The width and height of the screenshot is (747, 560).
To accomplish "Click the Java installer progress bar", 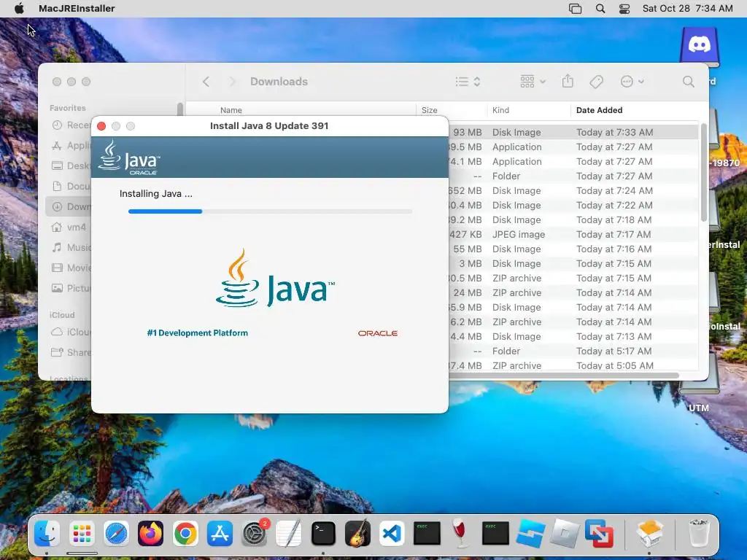I will (270, 211).
